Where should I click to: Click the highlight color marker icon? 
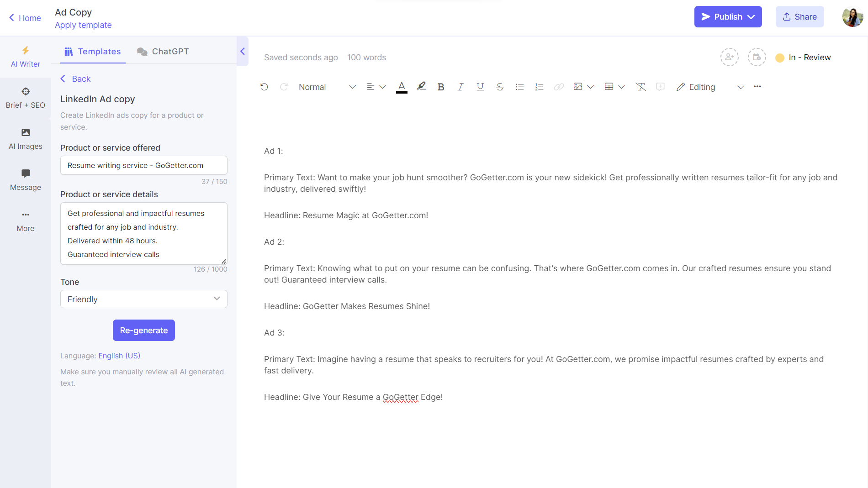tap(421, 86)
